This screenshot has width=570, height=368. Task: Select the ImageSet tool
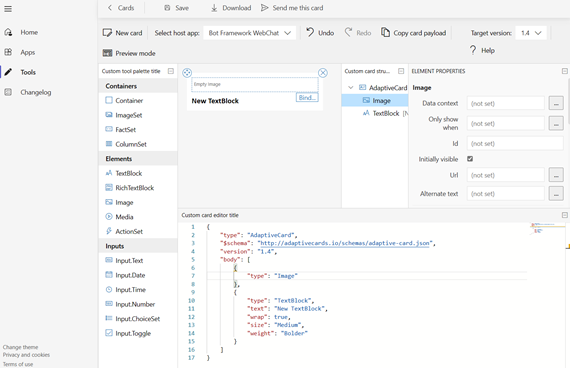(x=124, y=115)
